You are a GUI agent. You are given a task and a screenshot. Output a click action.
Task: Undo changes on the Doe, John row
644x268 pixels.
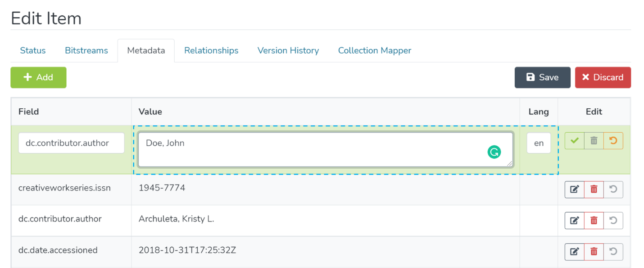coord(613,141)
